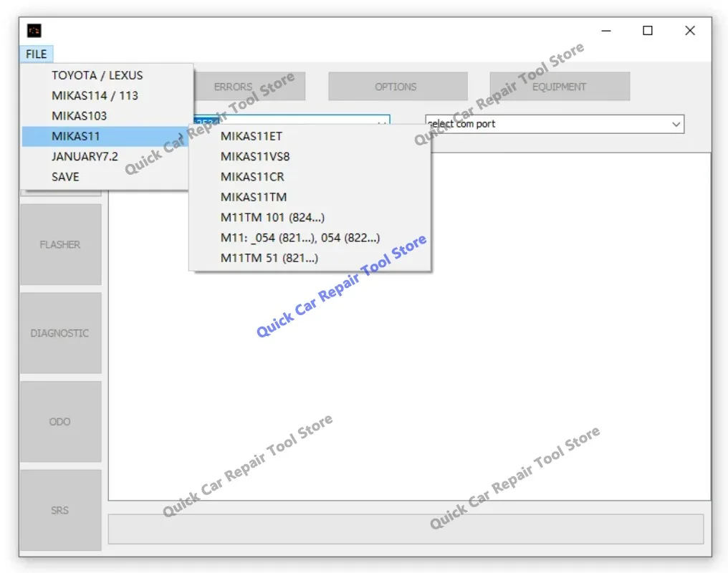Select MIKAS11VS8 submenu item
Screen dimensions: 728x573
(310, 156)
